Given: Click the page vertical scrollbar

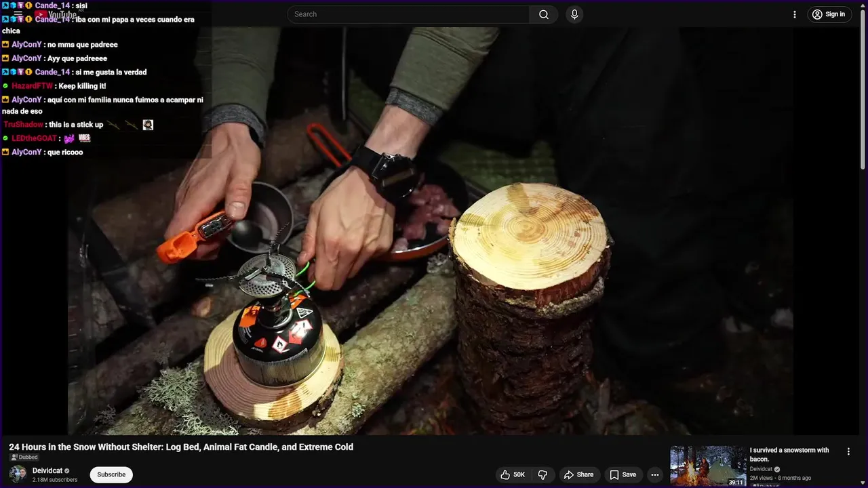Looking at the screenshot, I should click(863, 88).
